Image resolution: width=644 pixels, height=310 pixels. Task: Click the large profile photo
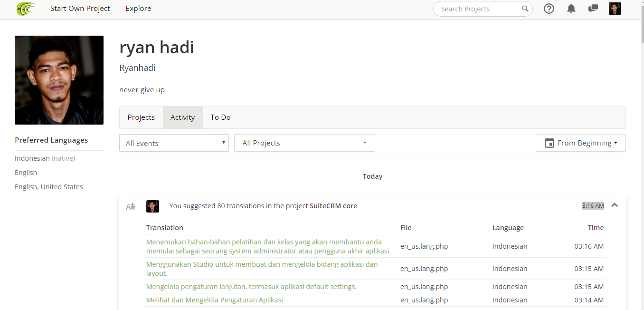59,80
